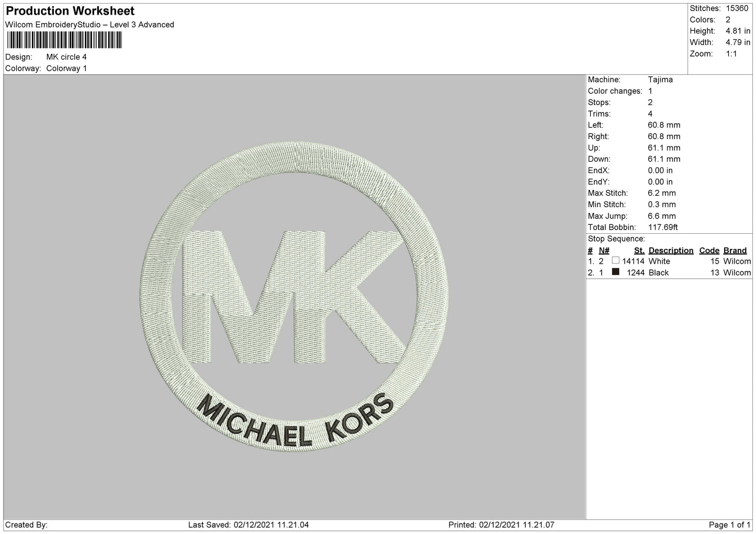This screenshot has width=756, height=534.
Task: Click the 'Black' thread description
Action: [659, 272]
